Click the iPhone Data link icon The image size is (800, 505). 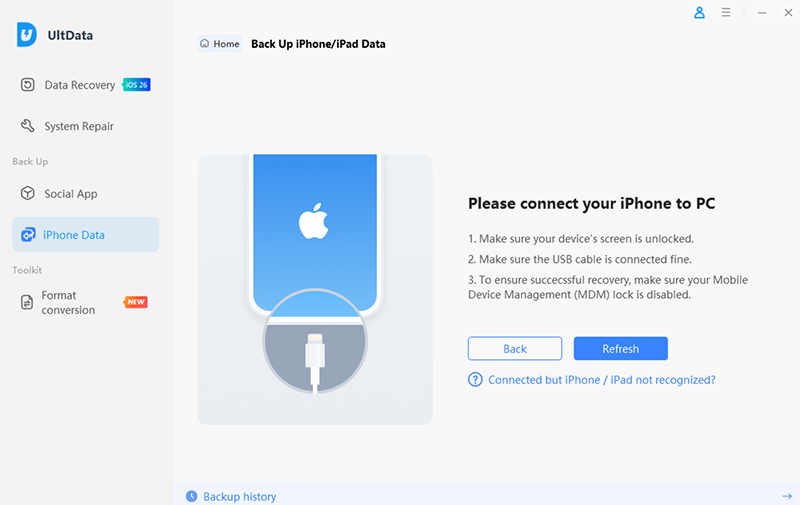pyautogui.click(x=28, y=235)
